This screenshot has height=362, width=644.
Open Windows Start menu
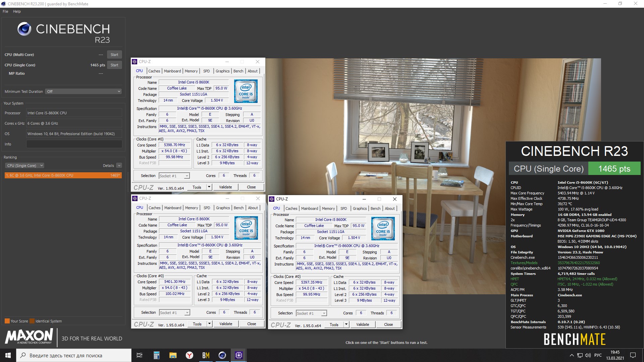click(x=8, y=355)
